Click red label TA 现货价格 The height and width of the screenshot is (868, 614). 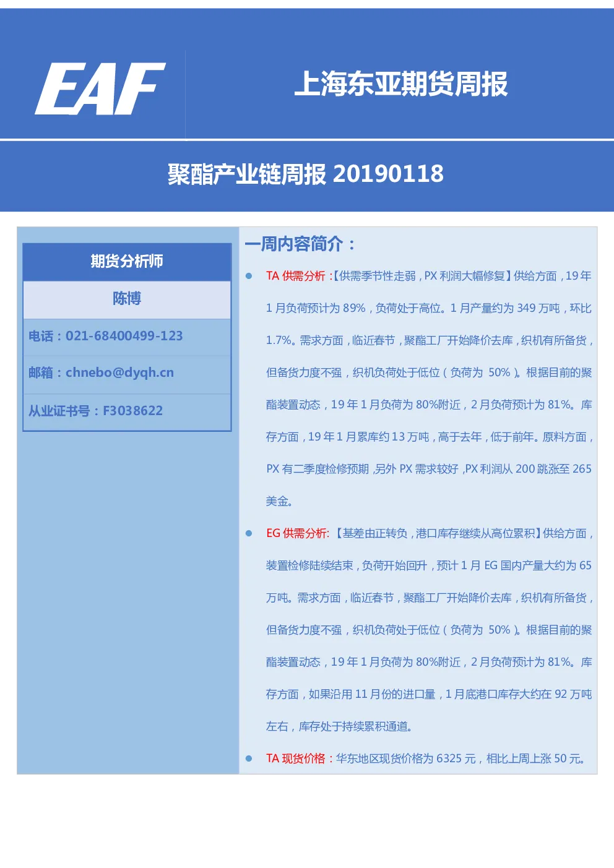pyautogui.click(x=295, y=758)
